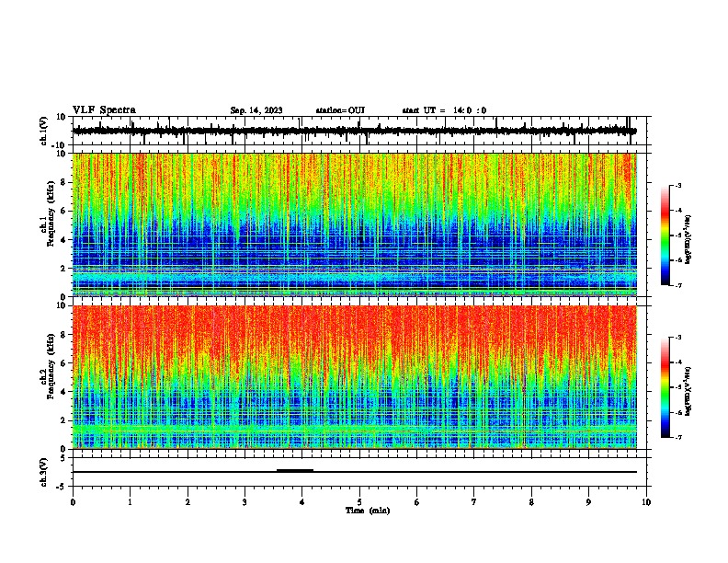Click the ch.1 voltage waveform trace
Viewport: 728px width, 563px height.
pos(354,131)
